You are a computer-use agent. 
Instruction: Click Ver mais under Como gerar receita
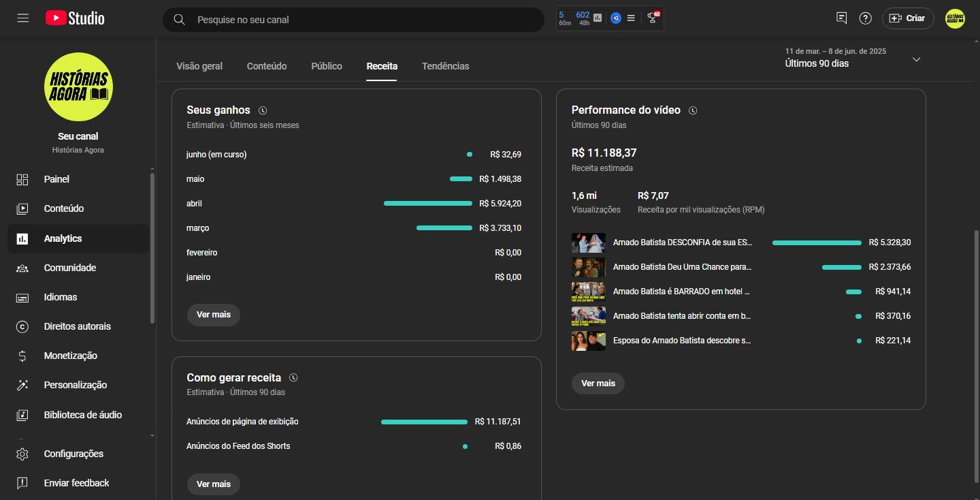214,484
